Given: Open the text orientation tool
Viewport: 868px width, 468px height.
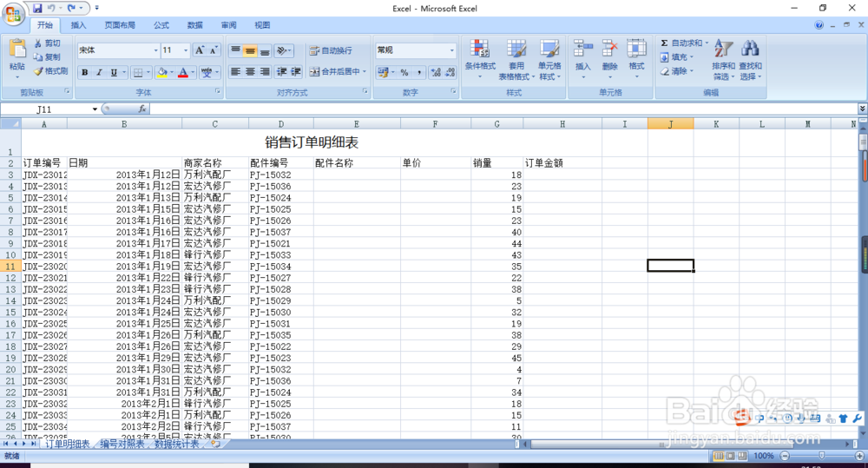Looking at the screenshot, I should pos(282,50).
